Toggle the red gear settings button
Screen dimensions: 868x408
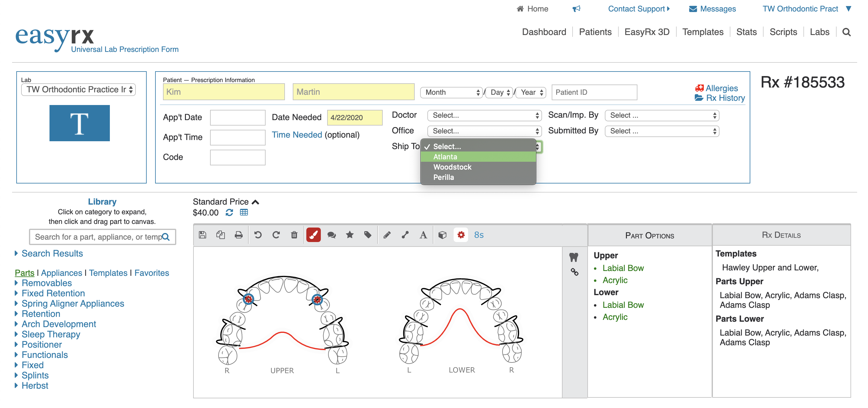[461, 235]
